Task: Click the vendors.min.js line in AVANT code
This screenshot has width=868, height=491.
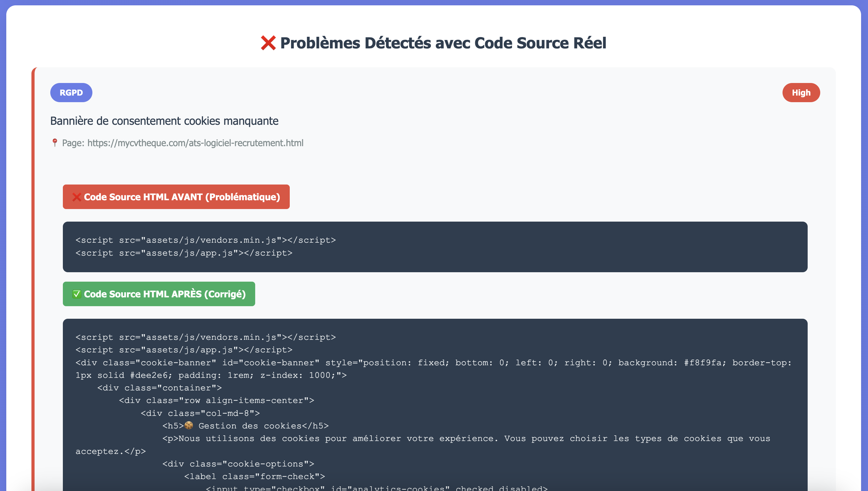Action: [206, 240]
